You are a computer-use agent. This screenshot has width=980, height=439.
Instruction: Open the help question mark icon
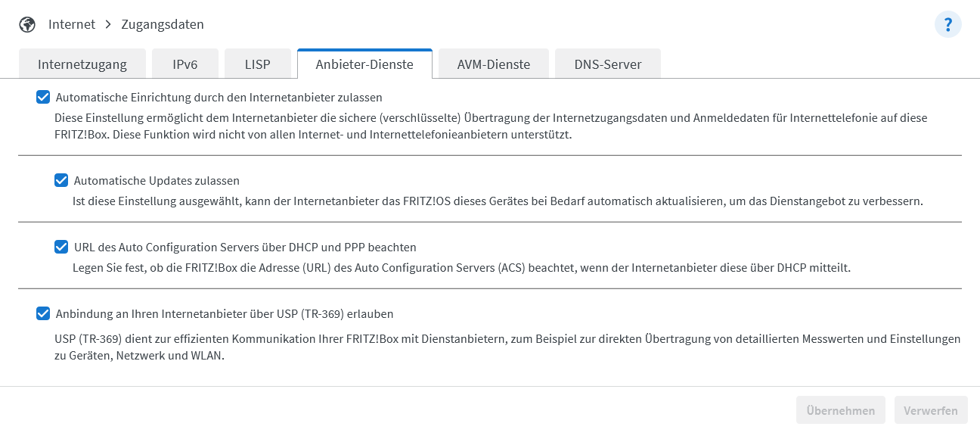point(947,24)
